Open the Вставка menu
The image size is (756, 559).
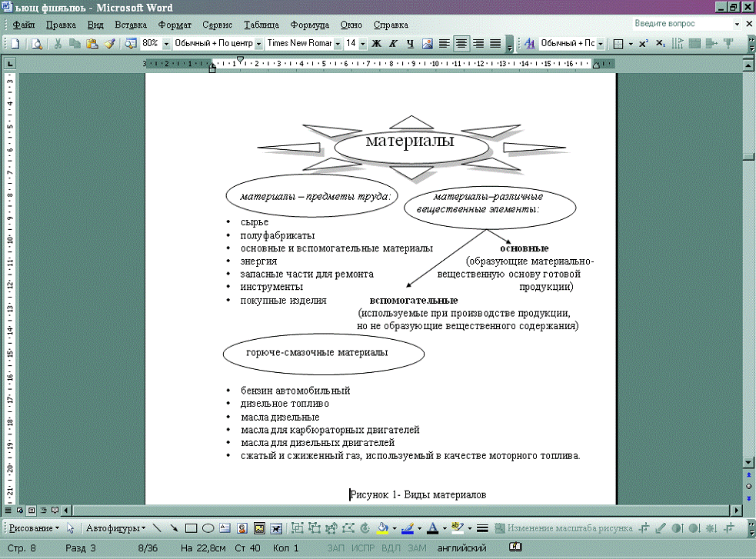pyautogui.click(x=131, y=25)
